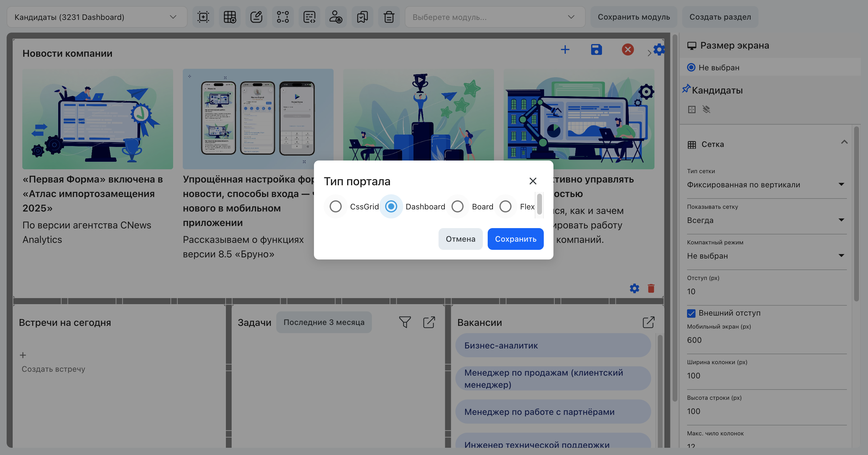Open Vacancies widget in new window icon

[648, 322]
